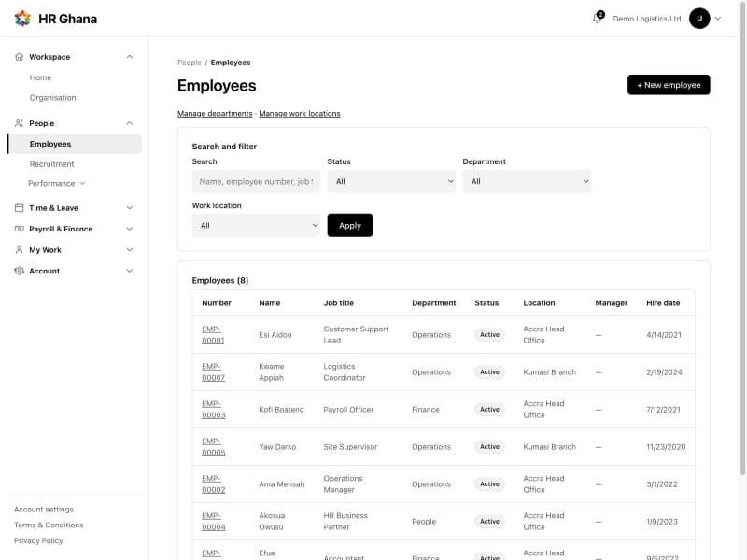Click the Yaw Darko name cell
Screen dimensions: 747x560
(x=277, y=447)
